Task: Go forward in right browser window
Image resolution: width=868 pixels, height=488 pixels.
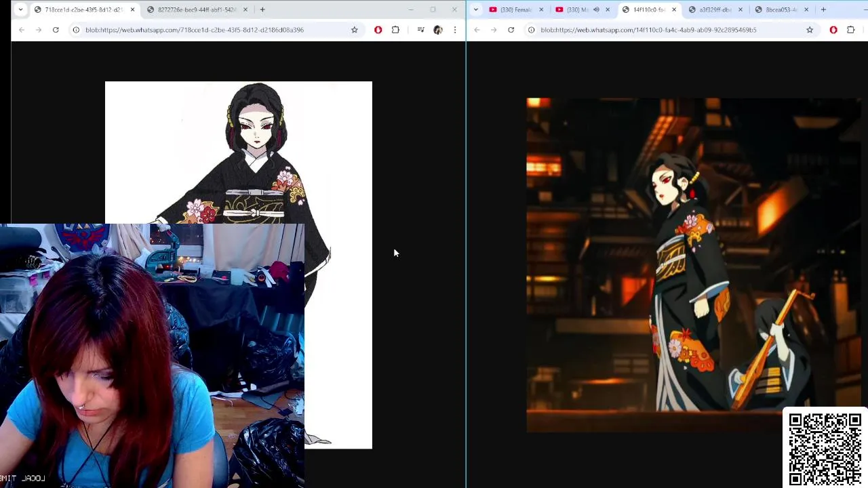Action: click(494, 30)
